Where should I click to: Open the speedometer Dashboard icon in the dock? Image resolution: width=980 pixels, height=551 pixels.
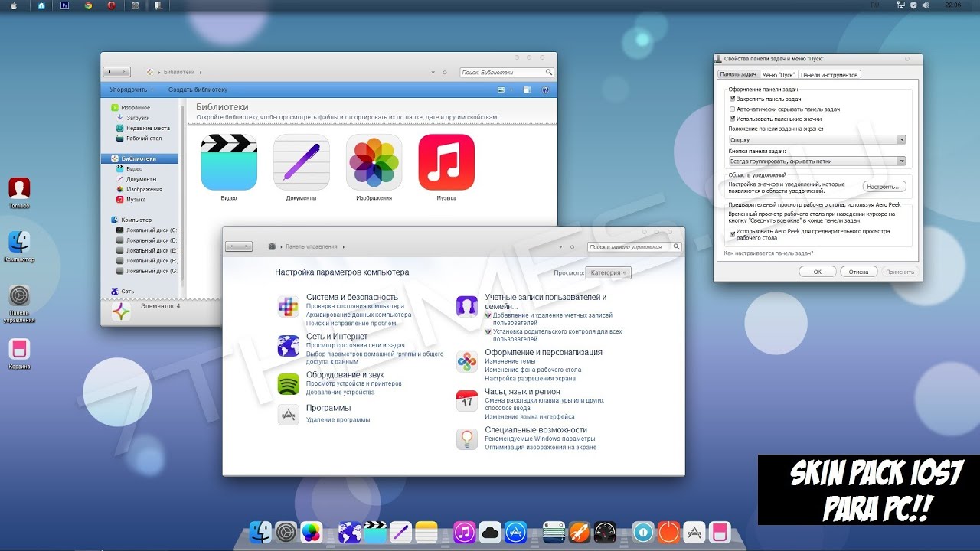pyautogui.click(x=605, y=532)
